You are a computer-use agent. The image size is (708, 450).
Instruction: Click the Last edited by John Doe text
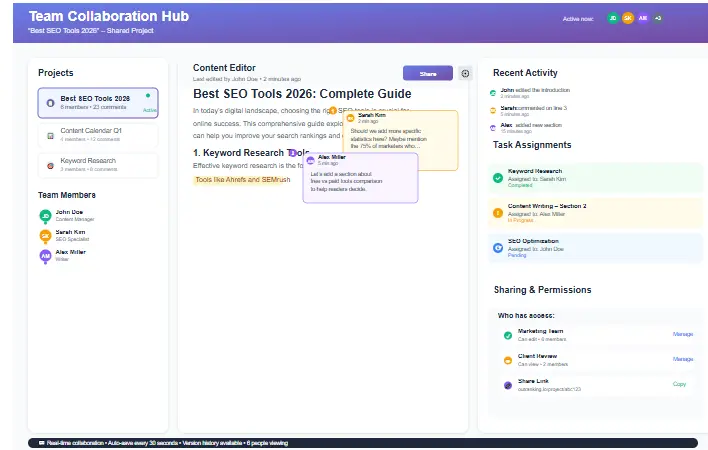coord(247,79)
